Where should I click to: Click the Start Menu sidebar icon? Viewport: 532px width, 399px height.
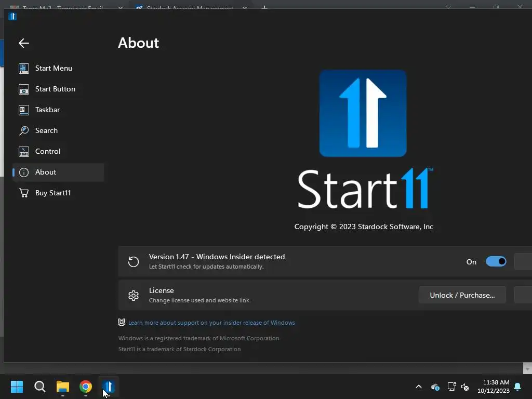[24, 68]
